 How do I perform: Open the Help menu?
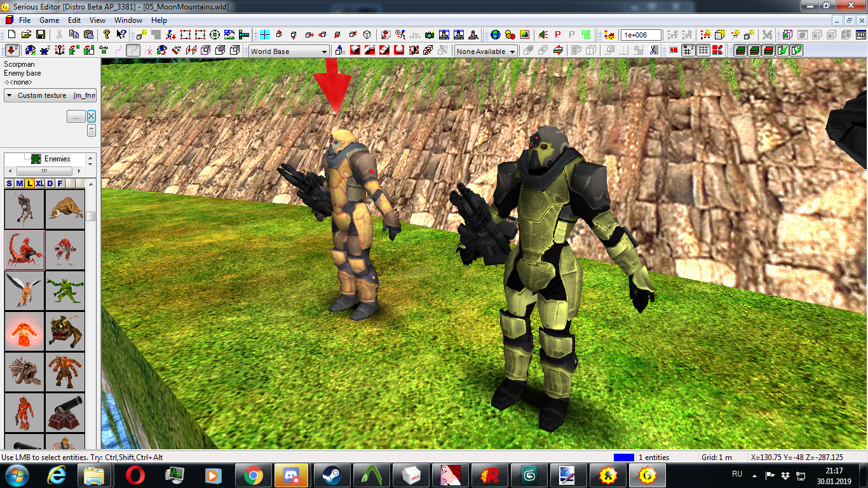[159, 20]
